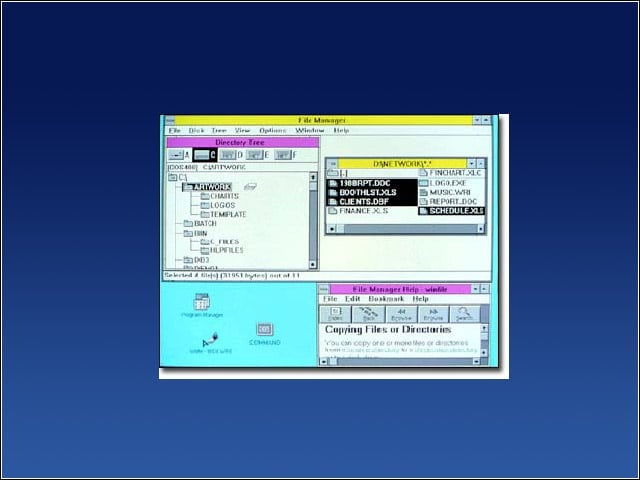
Task: Open Edit menu in Help window
Action: point(353,299)
